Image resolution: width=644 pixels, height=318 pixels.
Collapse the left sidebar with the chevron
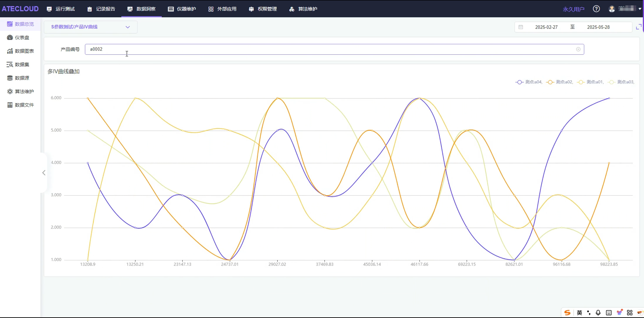tap(44, 173)
